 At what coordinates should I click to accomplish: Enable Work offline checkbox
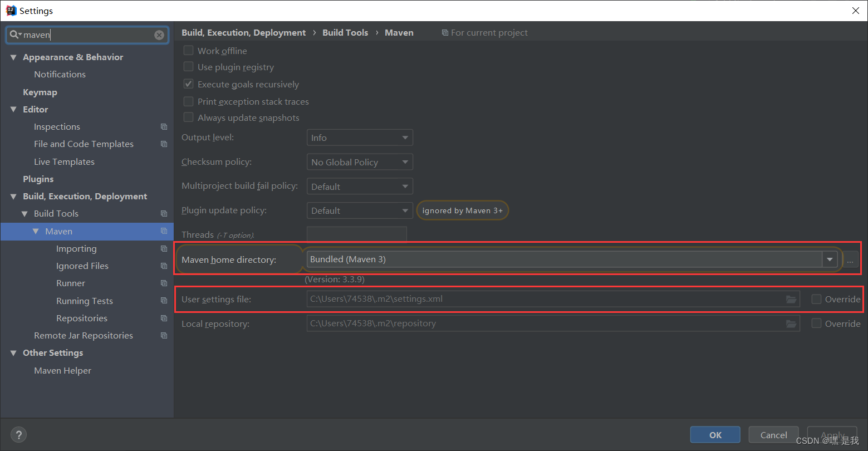189,51
